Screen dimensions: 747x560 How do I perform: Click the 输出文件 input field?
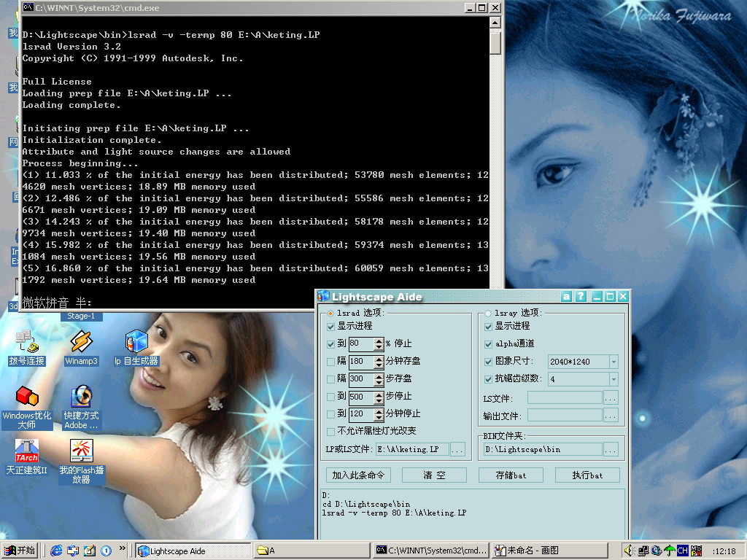click(x=565, y=415)
